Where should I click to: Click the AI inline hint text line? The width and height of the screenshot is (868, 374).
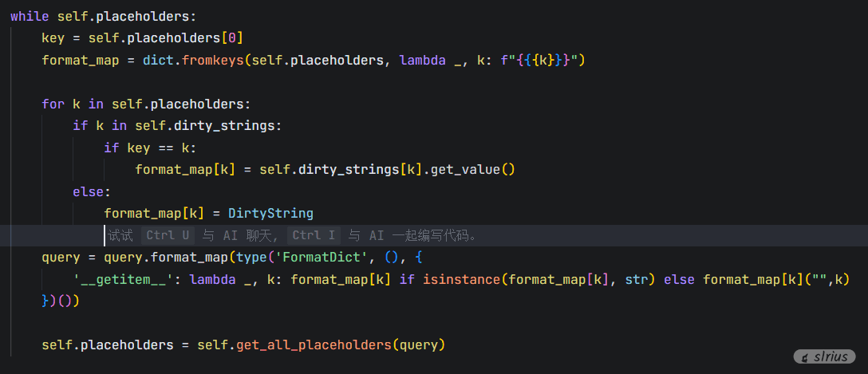coord(291,235)
